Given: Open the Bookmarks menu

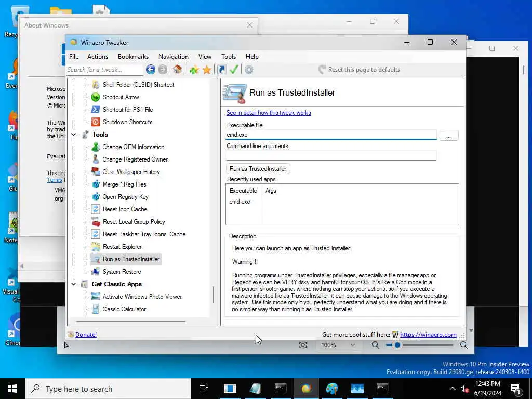Looking at the screenshot, I should click(x=133, y=56).
